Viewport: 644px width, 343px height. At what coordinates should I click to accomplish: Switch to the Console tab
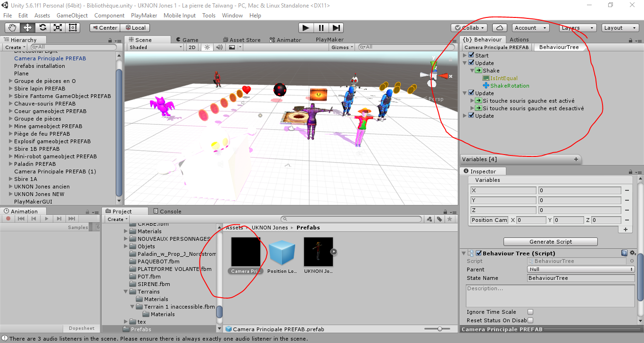[167, 212]
